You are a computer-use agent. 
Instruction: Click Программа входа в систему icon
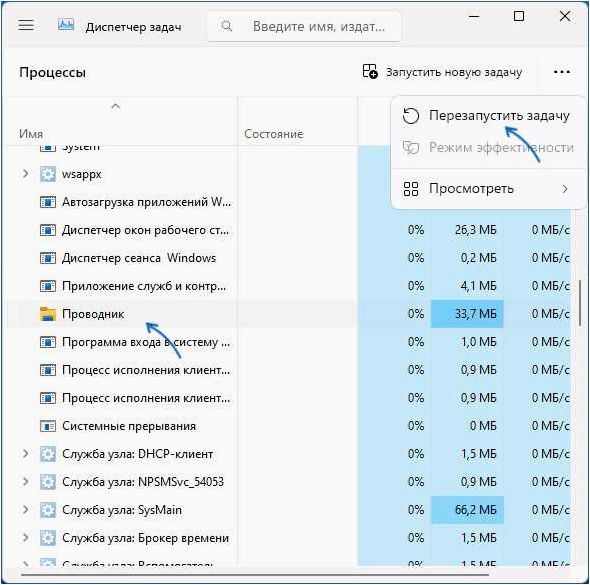click(x=48, y=342)
